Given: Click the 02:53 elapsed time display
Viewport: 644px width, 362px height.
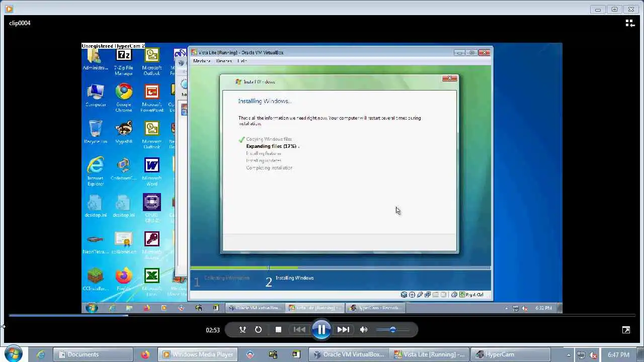Looking at the screenshot, I should click(213, 330).
